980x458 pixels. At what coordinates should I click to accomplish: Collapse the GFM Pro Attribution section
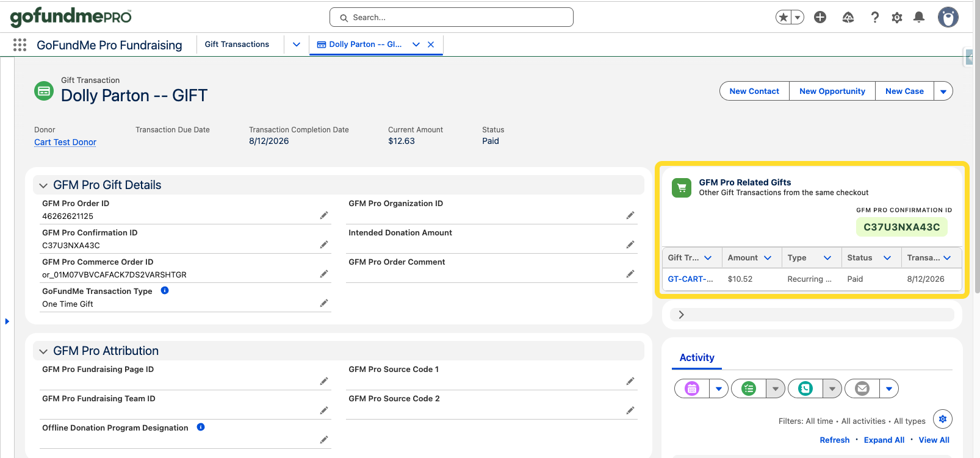click(x=43, y=351)
